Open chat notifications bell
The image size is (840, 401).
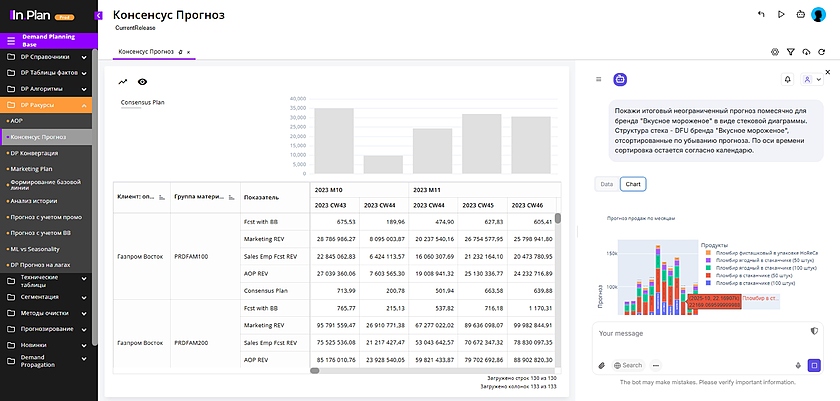[787, 79]
